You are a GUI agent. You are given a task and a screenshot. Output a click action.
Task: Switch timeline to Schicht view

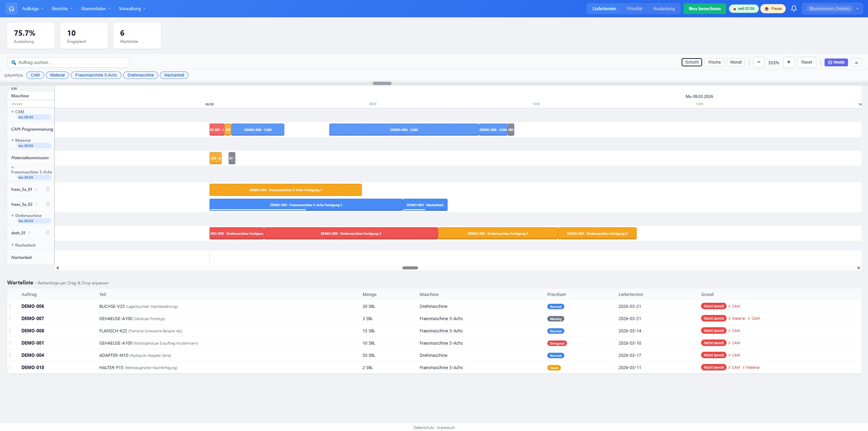tap(692, 62)
